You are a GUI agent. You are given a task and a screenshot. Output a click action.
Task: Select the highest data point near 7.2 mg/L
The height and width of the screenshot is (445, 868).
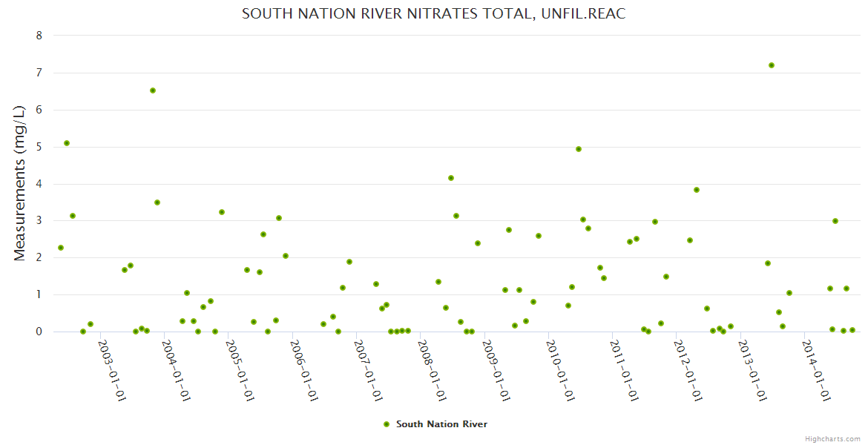(x=772, y=65)
